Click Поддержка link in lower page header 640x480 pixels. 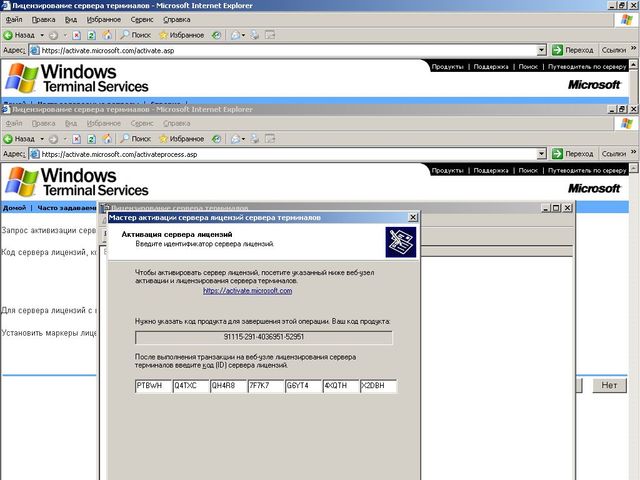pos(491,170)
